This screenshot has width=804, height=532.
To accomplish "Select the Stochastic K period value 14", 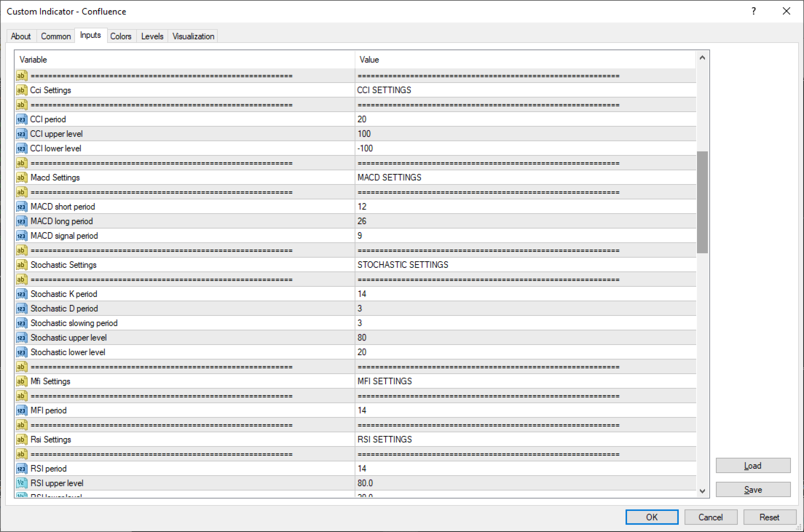I will click(x=526, y=294).
